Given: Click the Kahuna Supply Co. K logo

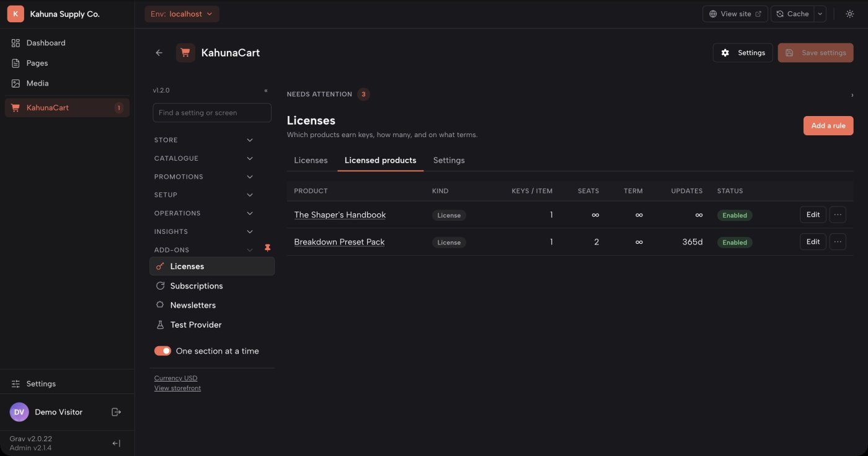Looking at the screenshot, I should click(15, 14).
